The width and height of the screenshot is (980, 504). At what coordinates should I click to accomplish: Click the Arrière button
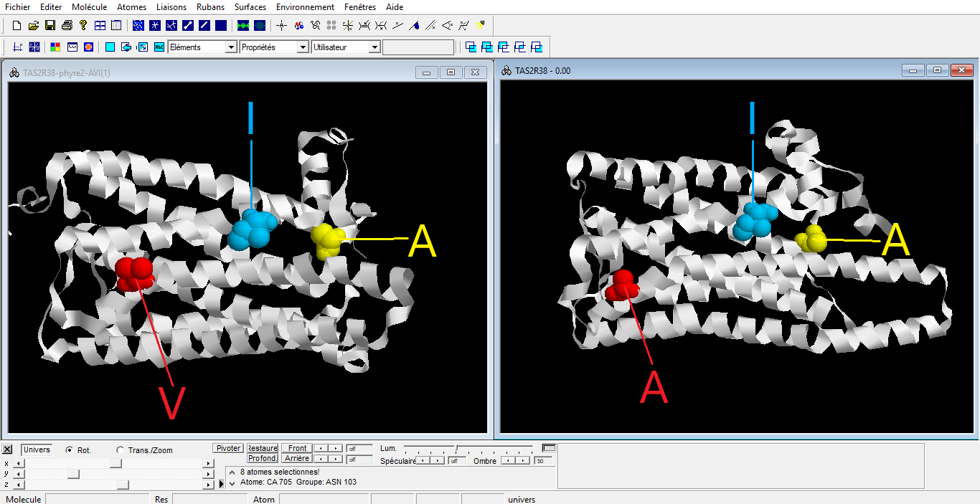click(296, 458)
